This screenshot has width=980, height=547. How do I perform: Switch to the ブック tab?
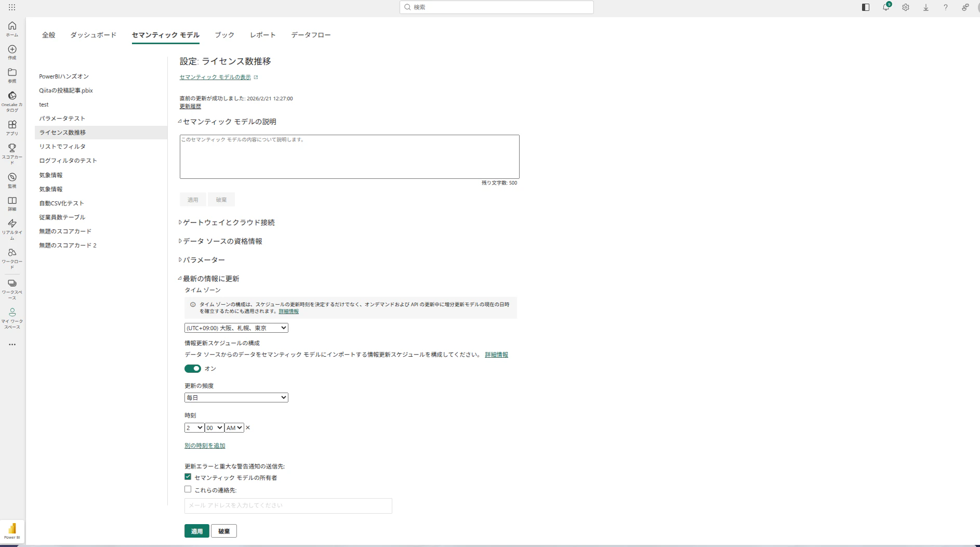(224, 35)
